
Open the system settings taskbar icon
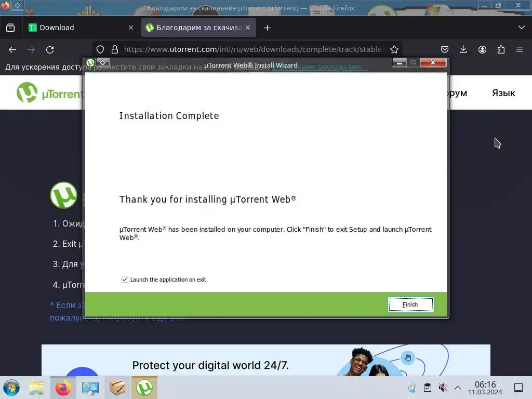(90, 388)
